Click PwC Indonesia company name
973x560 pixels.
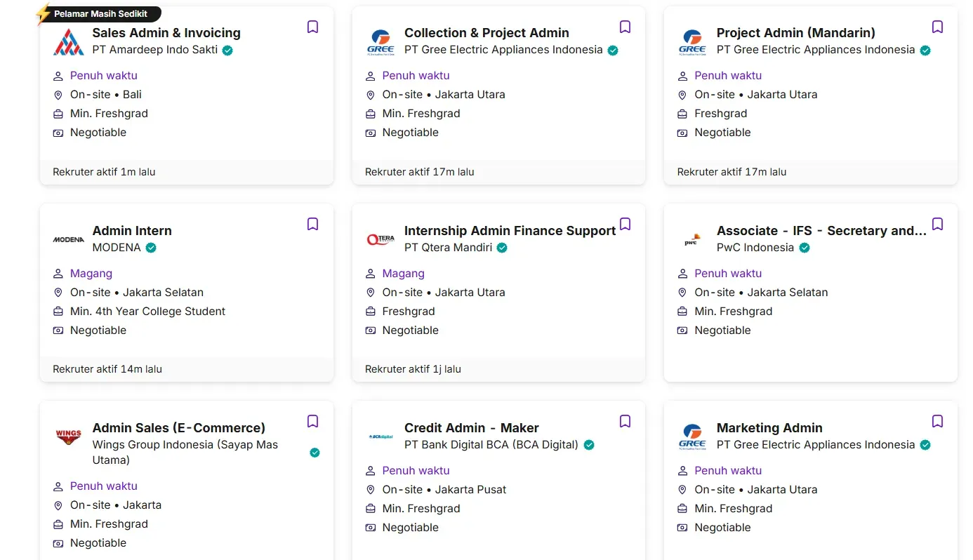coord(755,248)
